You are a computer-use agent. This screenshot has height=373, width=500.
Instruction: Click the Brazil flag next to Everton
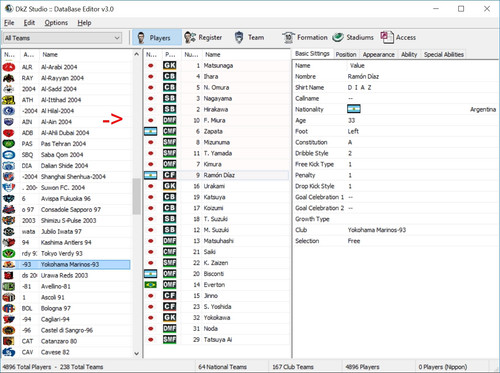pyautogui.click(x=151, y=285)
